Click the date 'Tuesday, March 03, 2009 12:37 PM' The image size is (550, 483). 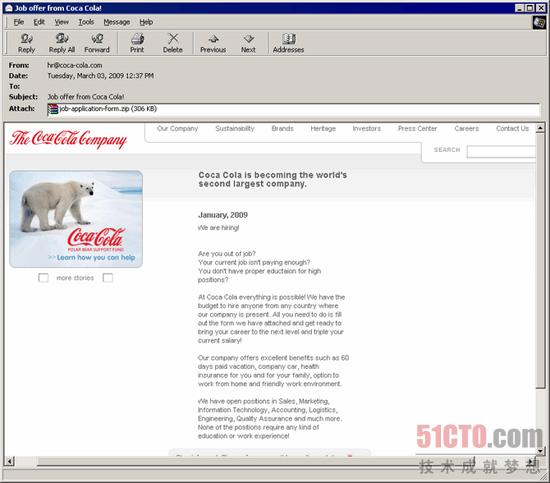[x=101, y=76]
